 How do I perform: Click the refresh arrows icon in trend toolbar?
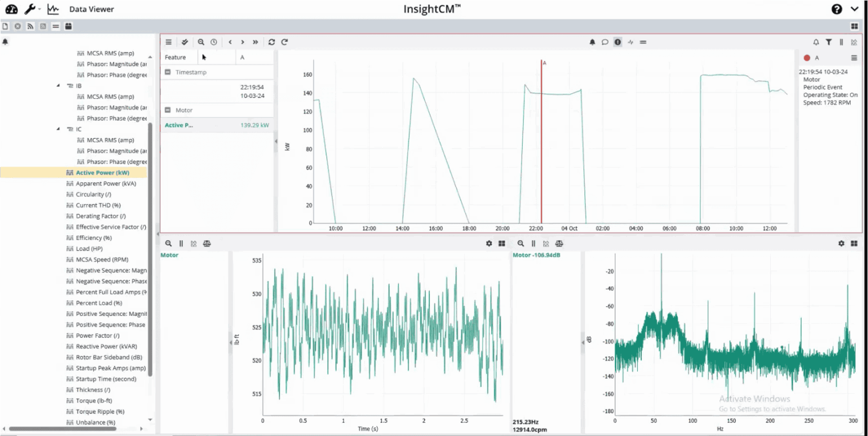(x=271, y=42)
